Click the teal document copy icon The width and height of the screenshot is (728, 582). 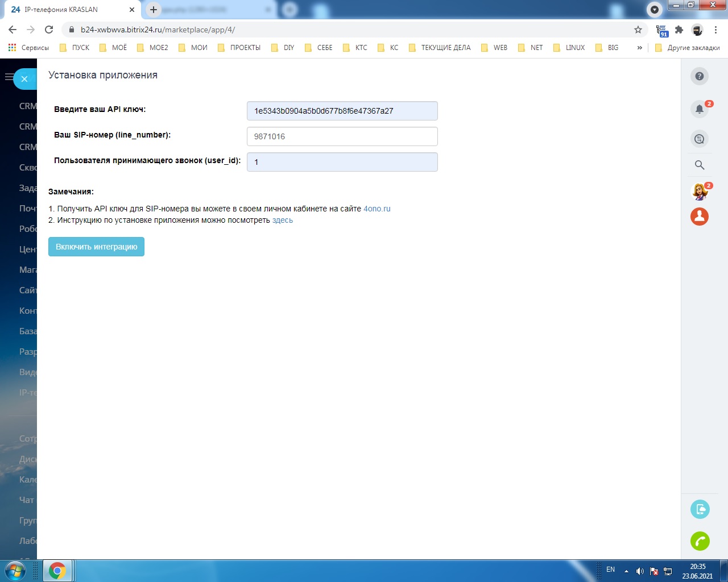pyautogui.click(x=700, y=509)
